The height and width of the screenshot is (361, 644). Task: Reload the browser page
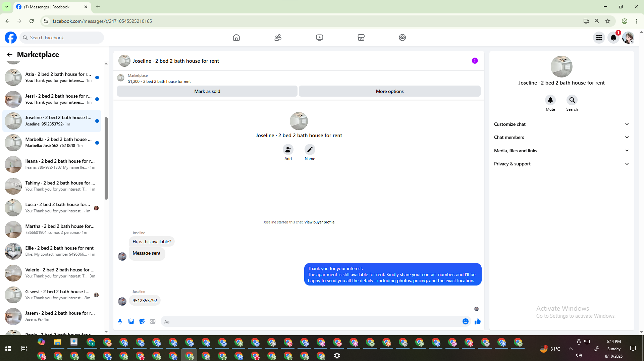tap(32, 21)
